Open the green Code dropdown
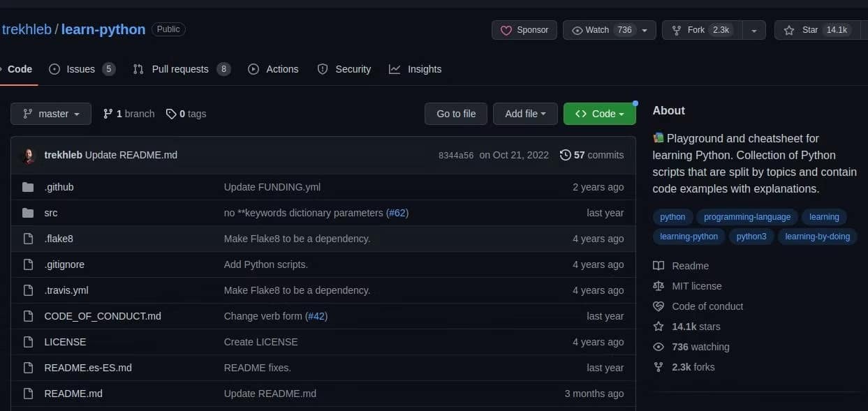The width and height of the screenshot is (868, 411). [x=599, y=113]
